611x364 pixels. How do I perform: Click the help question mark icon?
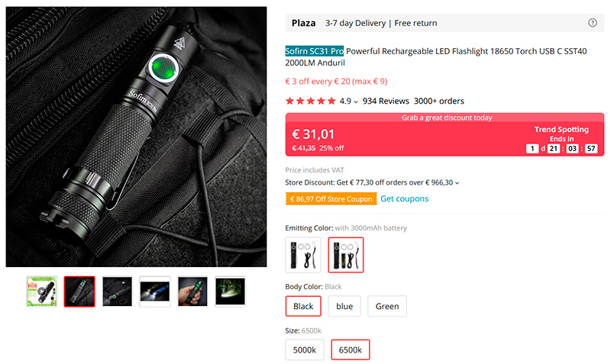(x=593, y=23)
